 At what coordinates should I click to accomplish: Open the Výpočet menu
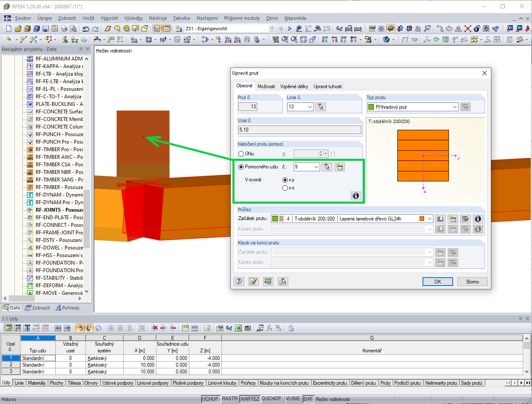pyautogui.click(x=109, y=18)
